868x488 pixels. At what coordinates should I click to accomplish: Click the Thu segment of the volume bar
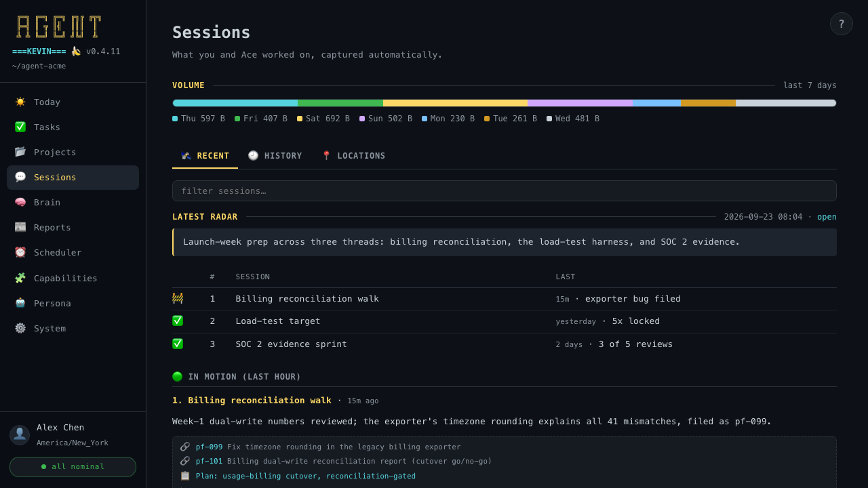pyautogui.click(x=235, y=103)
